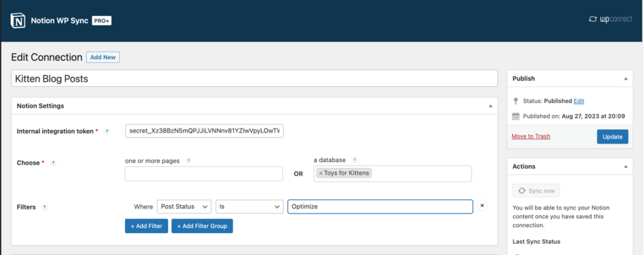Remove the Post Status filter row
The image size is (644, 255).
point(482,206)
